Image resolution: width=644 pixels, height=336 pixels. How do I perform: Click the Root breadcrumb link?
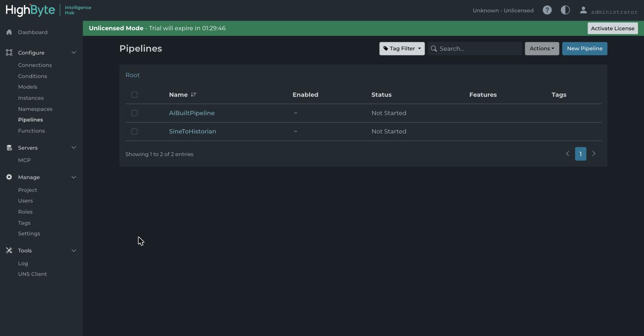[132, 75]
